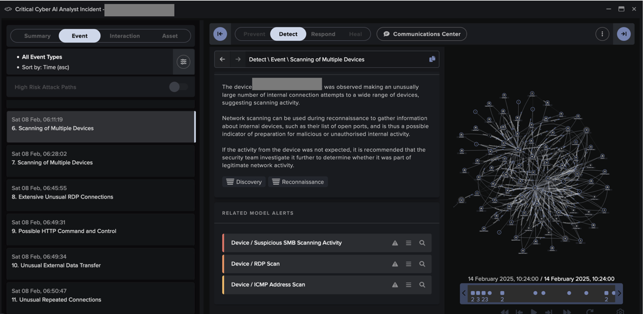Open the event filter settings icon
Image resolution: width=644 pixels, height=314 pixels.
click(x=183, y=62)
